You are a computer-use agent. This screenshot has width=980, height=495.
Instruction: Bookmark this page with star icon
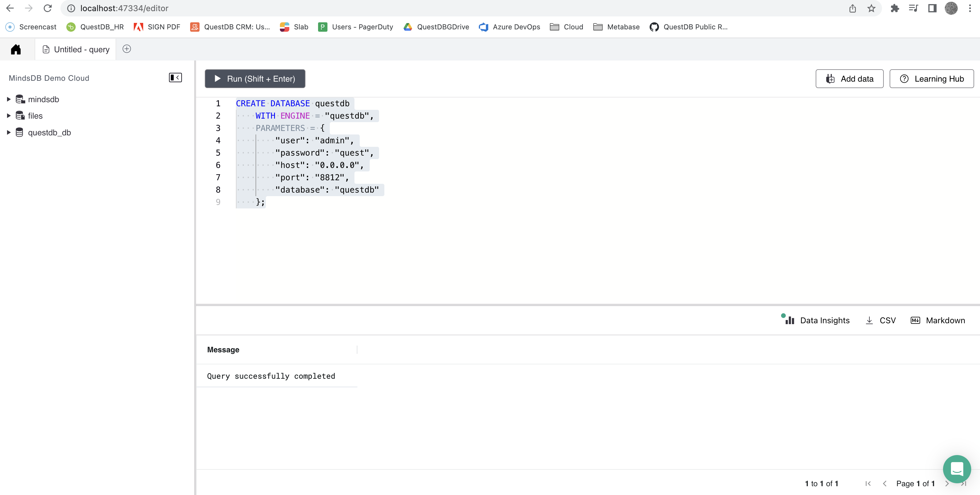coord(871,9)
